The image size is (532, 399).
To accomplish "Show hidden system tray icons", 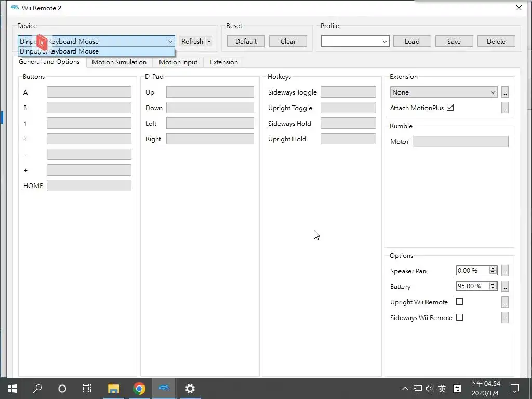I will (x=405, y=389).
